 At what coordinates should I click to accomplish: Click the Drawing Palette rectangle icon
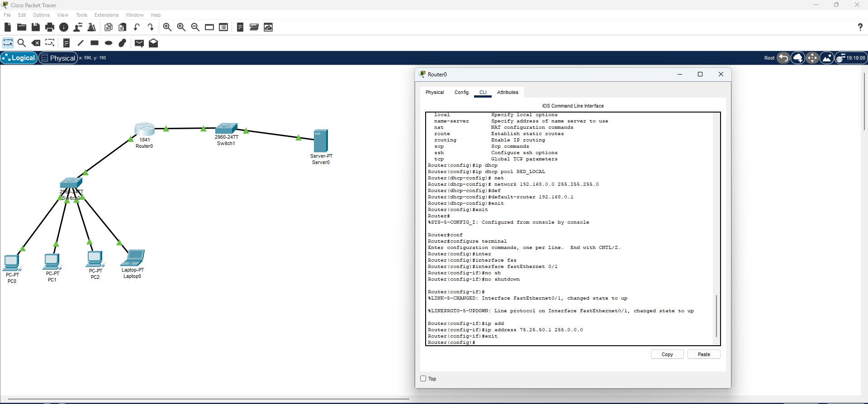point(209,27)
